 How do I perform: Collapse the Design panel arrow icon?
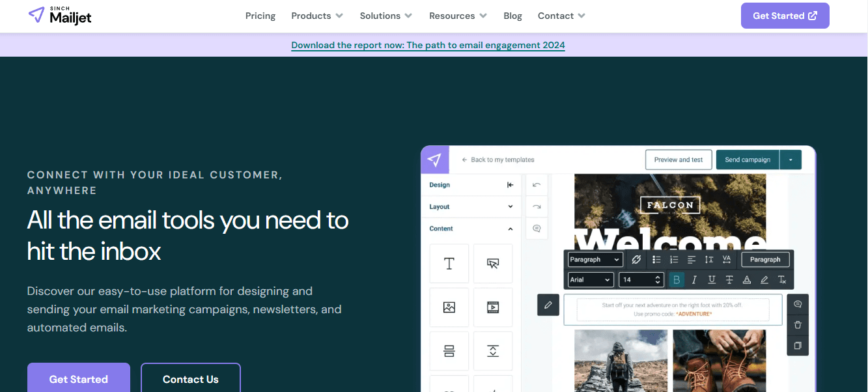[510, 185]
